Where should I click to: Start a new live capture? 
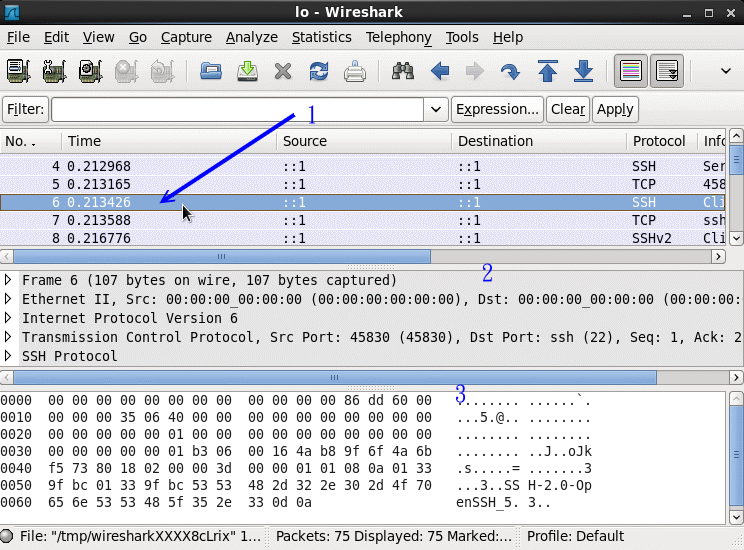point(90,71)
